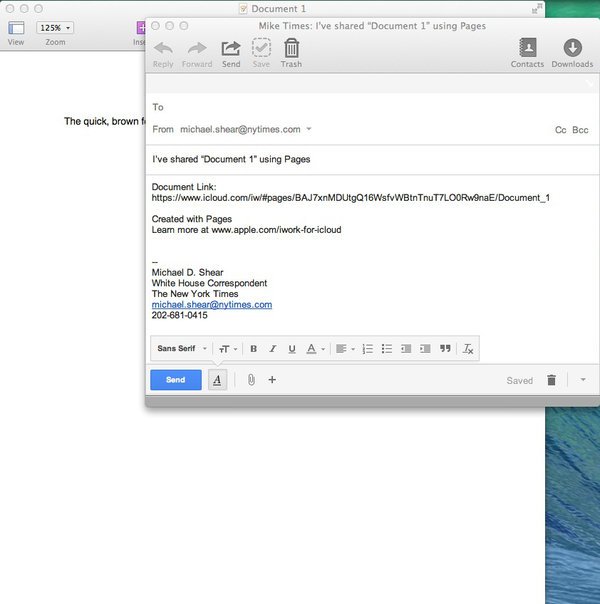Toggle bold formatting
The height and width of the screenshot is (604, 600).
click(253, 349)
